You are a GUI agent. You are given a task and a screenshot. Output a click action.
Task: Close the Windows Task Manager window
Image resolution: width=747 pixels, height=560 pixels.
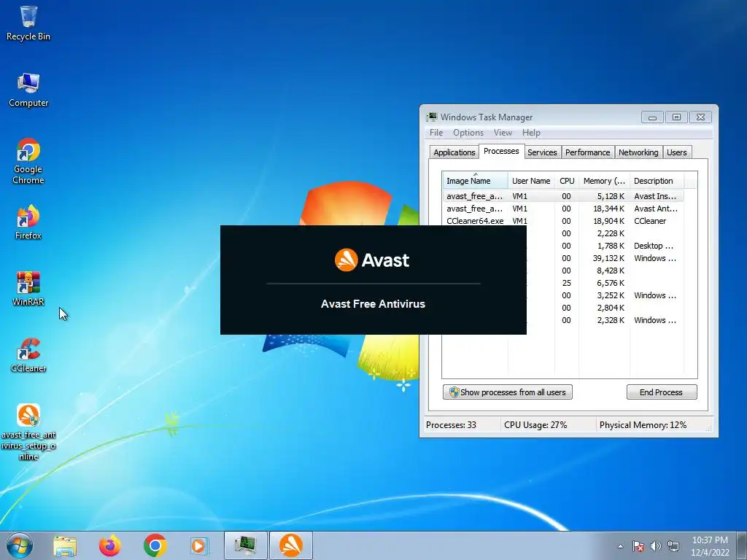700,117
